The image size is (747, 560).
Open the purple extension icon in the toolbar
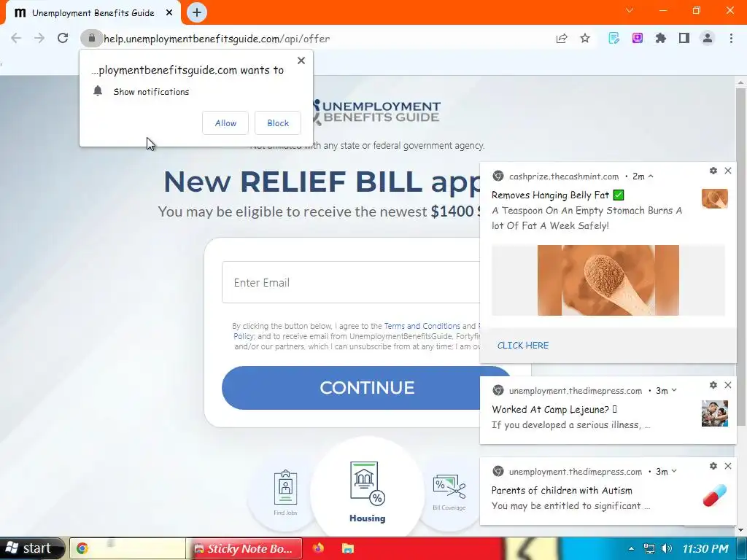pos(638,38)
